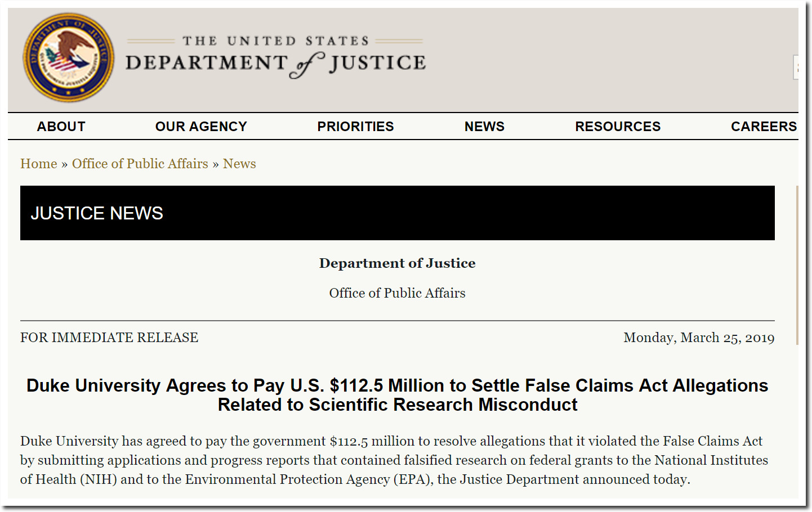Focus the search box at the header edge
The image size is (812, 512).
(x=796, y=68)
